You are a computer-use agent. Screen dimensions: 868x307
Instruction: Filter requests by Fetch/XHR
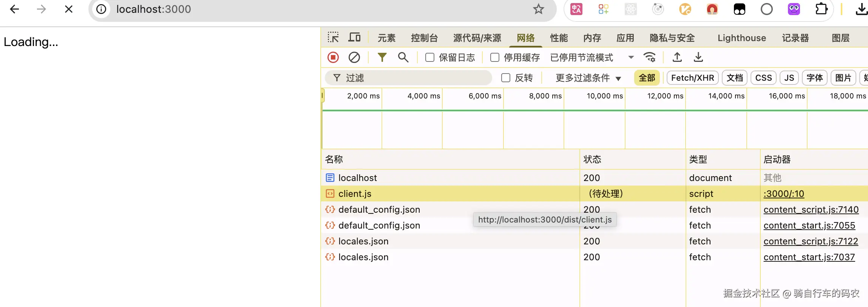click(692, 78)
